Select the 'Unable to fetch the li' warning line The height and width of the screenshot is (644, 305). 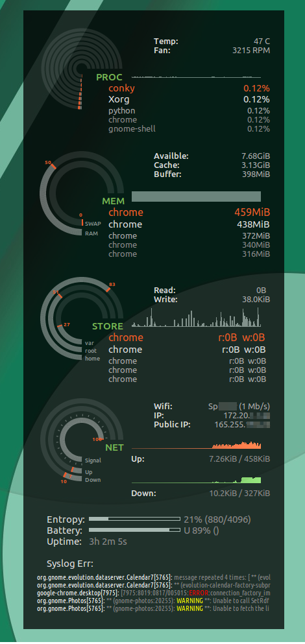(x=154, y=608)
